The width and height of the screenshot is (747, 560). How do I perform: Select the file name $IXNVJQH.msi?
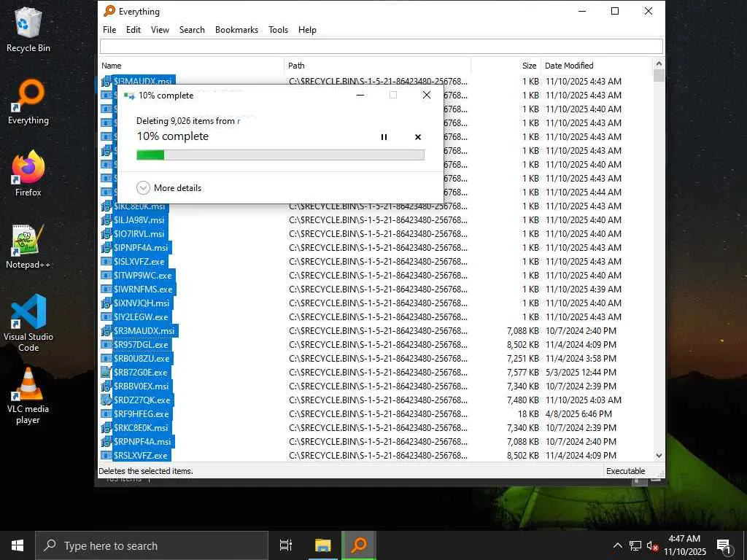[x=142, y=303]
